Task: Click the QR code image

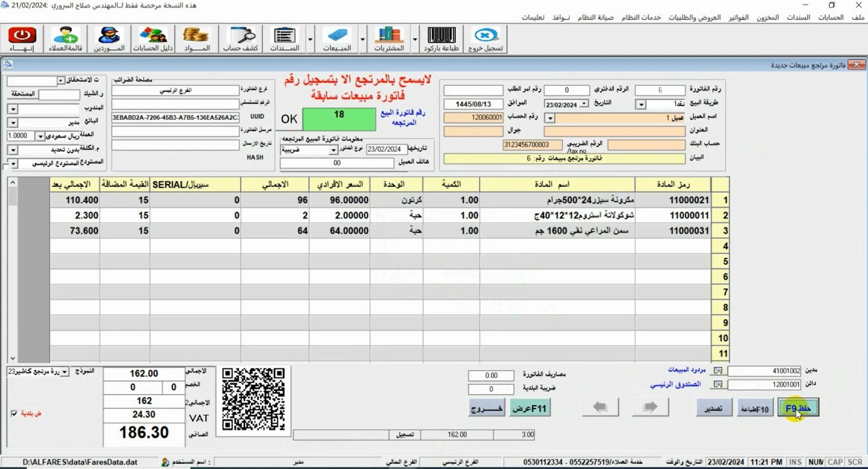Action: (254, 400)
